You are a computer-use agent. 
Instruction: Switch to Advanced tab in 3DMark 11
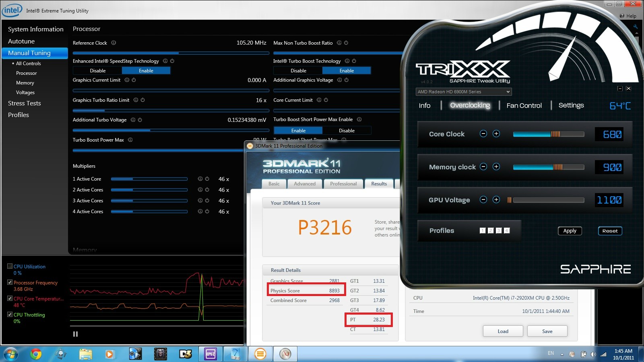pyautogui.click(x=305, y=184)
